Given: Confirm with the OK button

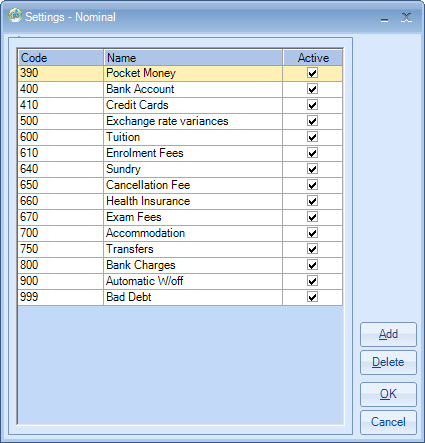Looking at the screenshot, I should (388, 394).
